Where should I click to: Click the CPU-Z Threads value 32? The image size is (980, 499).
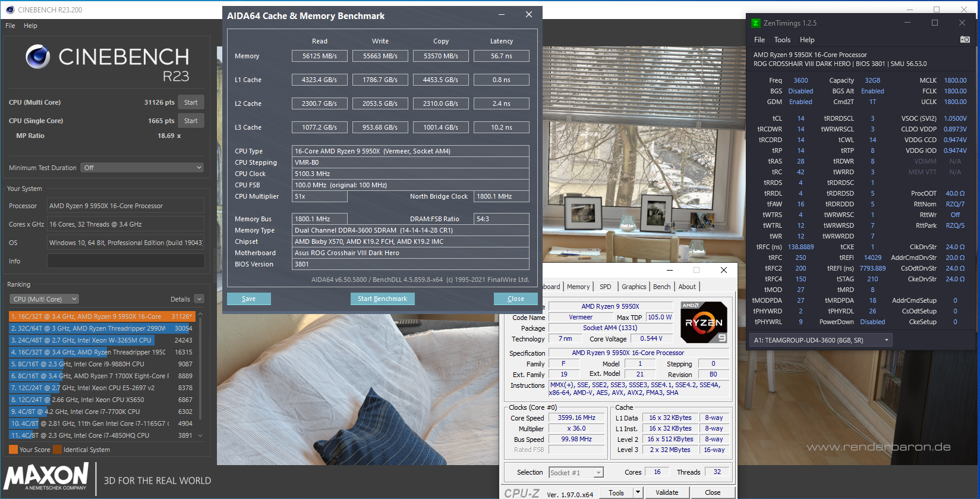pos(717,472)
